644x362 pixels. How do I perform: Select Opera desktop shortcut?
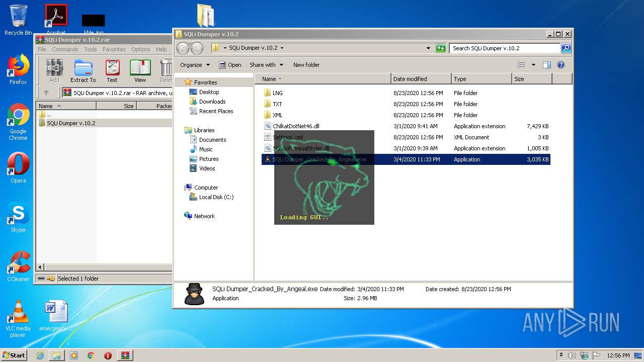[x=18, y=168]
